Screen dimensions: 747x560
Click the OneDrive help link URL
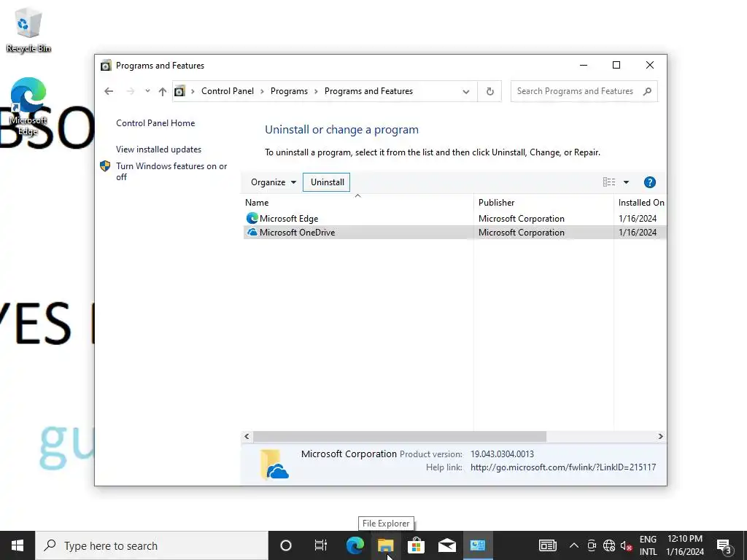[x=563, y=467]
